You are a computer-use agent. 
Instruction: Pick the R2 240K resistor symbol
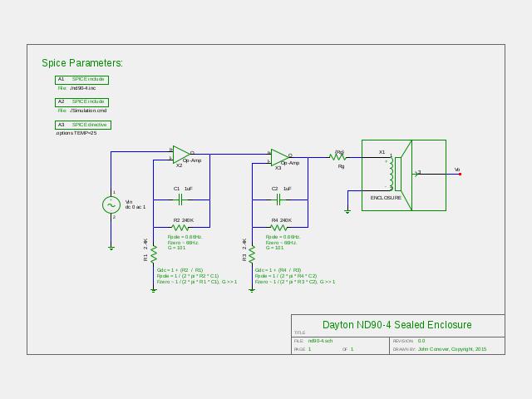tap(180, 227)
